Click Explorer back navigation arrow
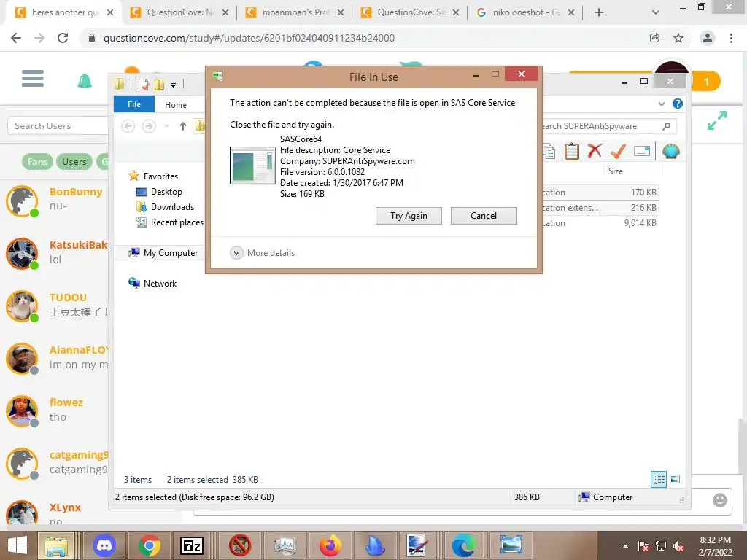Screen dimensions: 747x560 tap(128, 126)
